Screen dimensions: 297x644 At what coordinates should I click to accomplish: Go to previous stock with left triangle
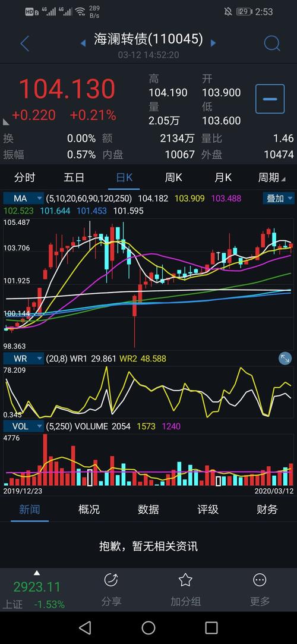click(x=83, y=43)
